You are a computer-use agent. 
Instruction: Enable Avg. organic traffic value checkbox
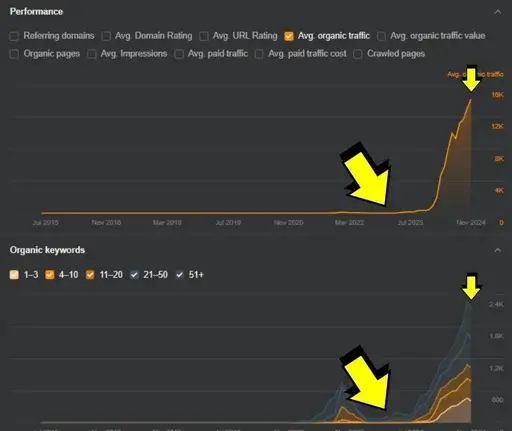(381, 36)
